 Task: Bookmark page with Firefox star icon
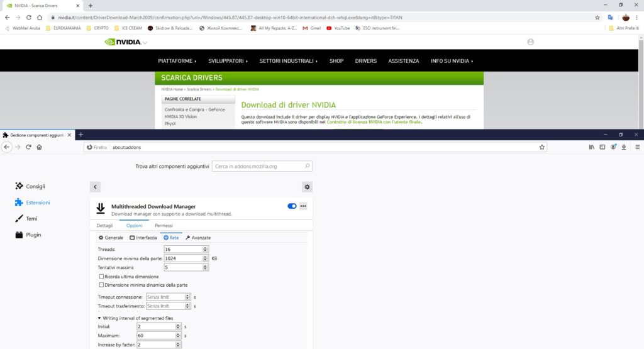coord(541,147)
